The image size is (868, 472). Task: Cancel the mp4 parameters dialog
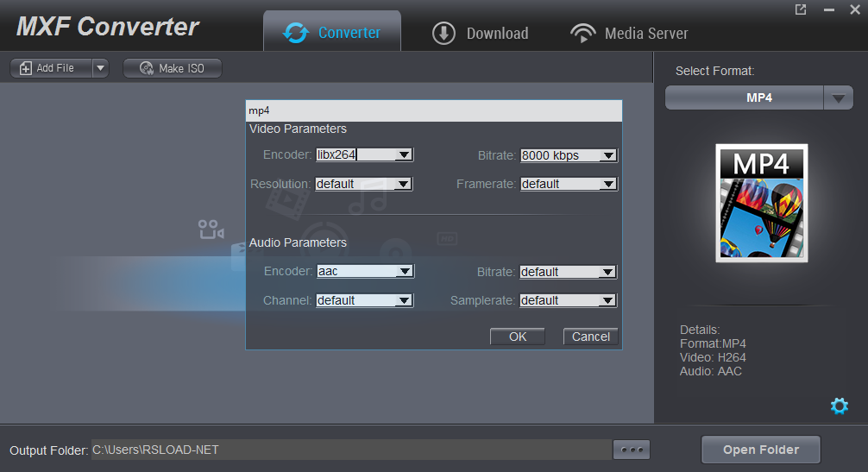[x=591, y=337]
